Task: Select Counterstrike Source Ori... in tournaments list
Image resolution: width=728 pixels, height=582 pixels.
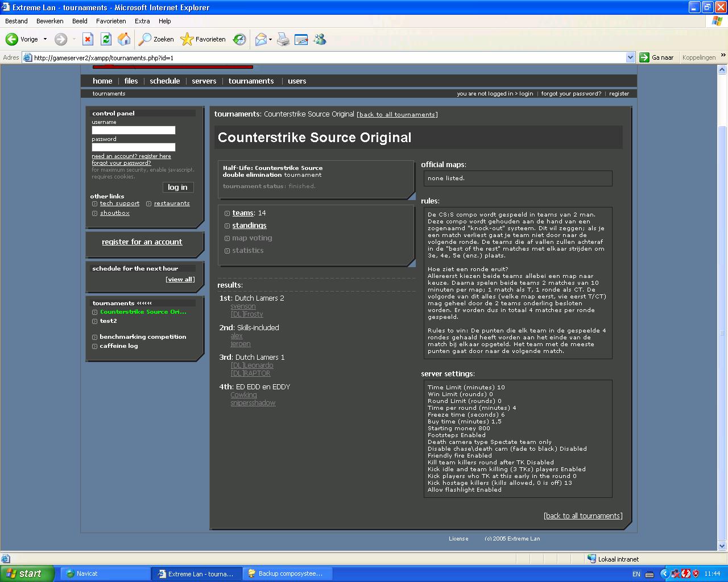Action: tap(143, 312)
